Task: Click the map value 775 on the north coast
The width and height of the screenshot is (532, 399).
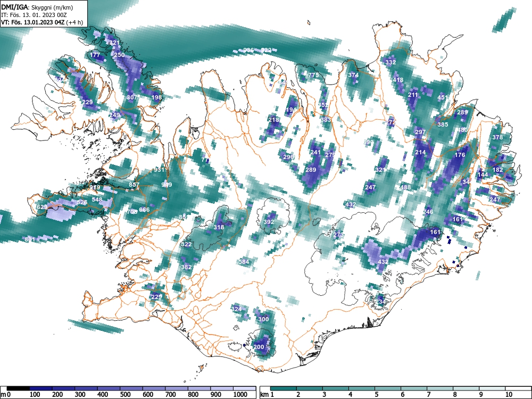Action: (313, 75)
